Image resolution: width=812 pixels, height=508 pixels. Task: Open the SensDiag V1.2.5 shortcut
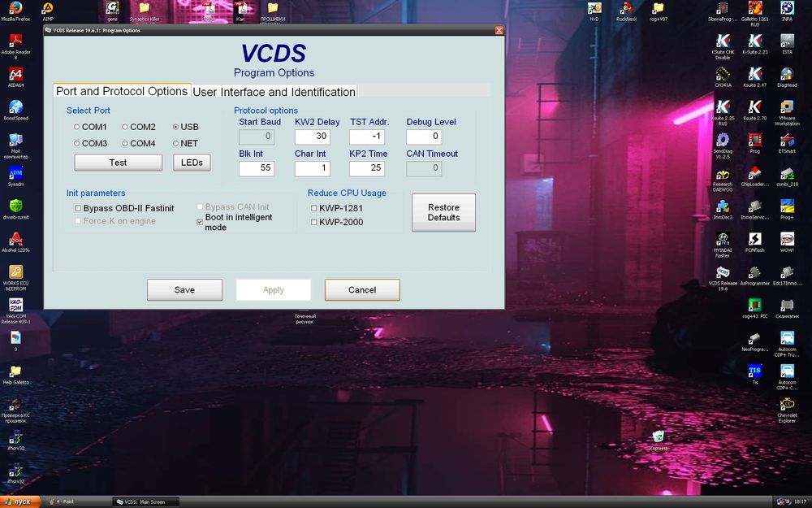(723, 145)
